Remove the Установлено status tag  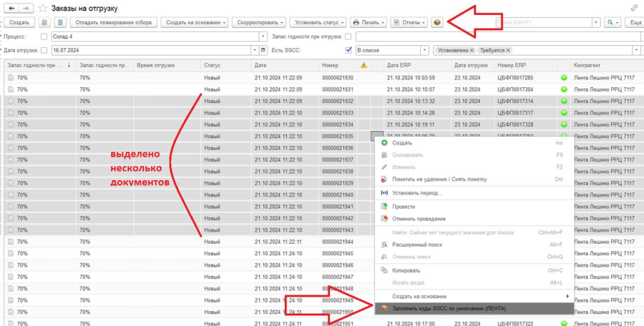pyautogui.click(x=473, y=50)
